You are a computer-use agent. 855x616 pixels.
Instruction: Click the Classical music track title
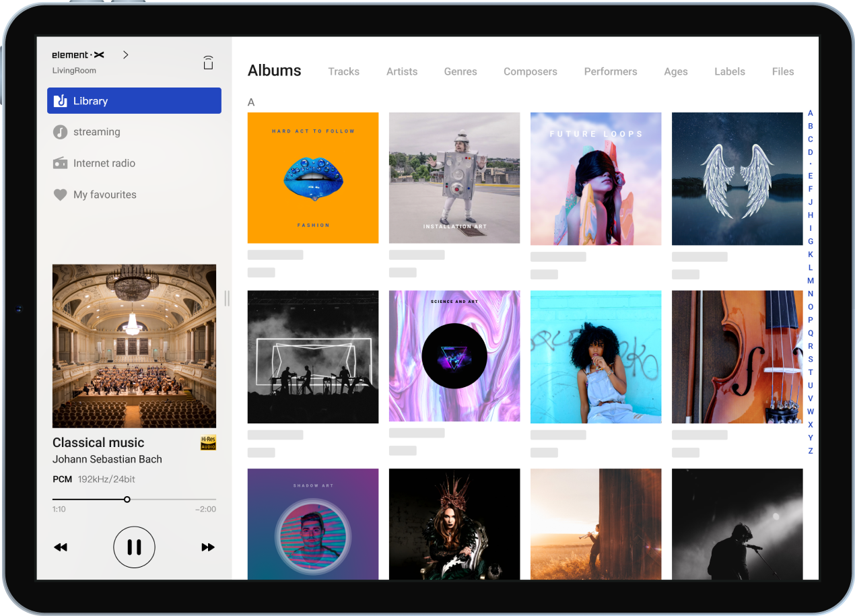click(x=98, y=442)
